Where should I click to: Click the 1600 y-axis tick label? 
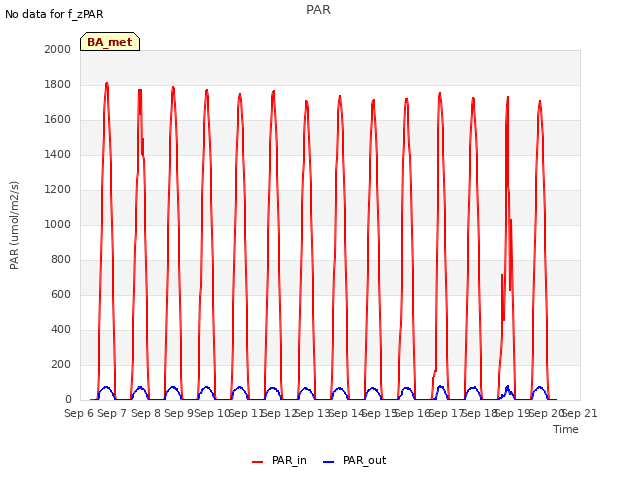(x=58, y=120)
